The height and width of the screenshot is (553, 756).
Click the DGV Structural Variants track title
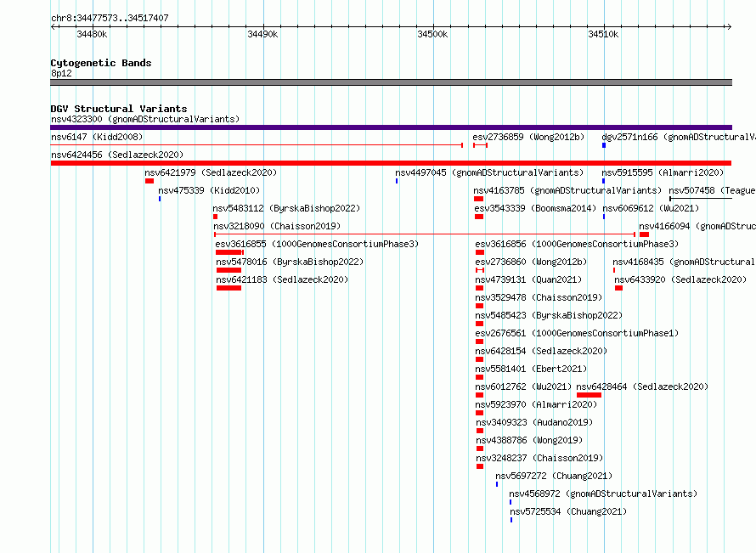coord(119,109)
